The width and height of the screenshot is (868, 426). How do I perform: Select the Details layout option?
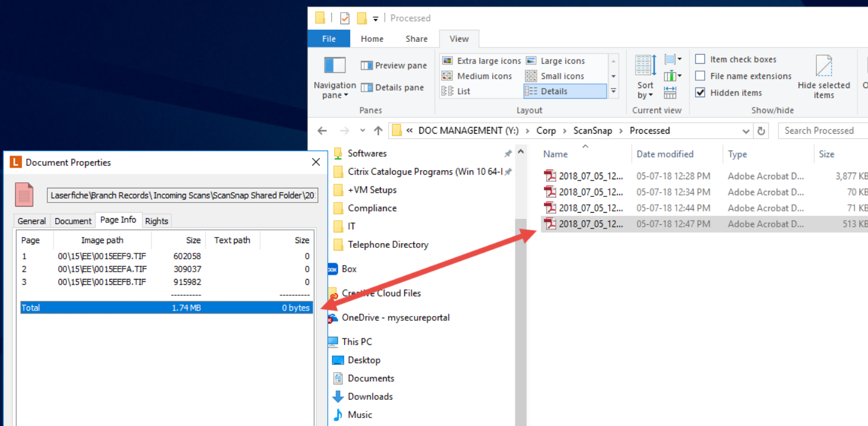pyautogui.click(x=565, y=91)
